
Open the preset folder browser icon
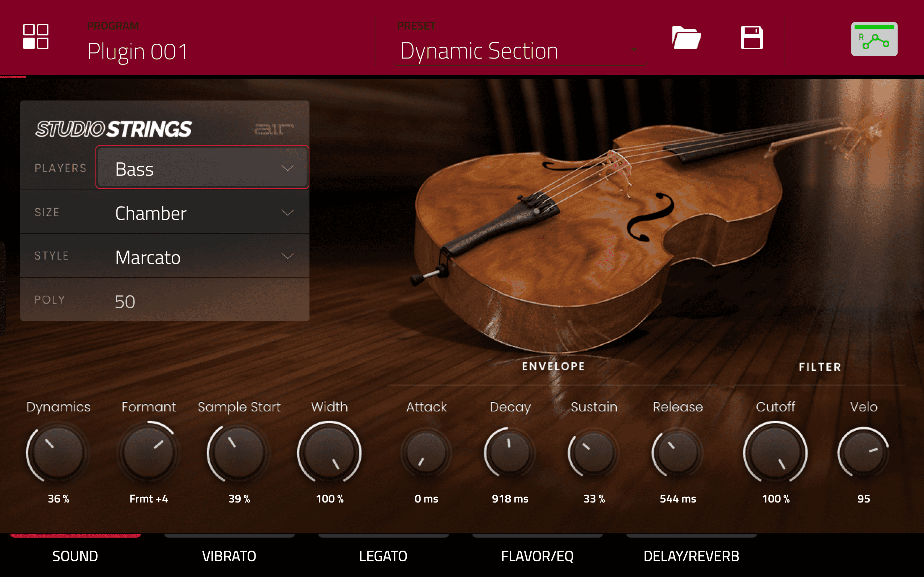pyautogui.click(x=686, y=38)
